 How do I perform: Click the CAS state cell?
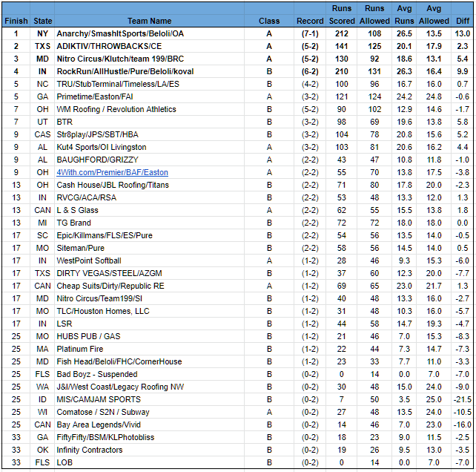tap(42, 134)
